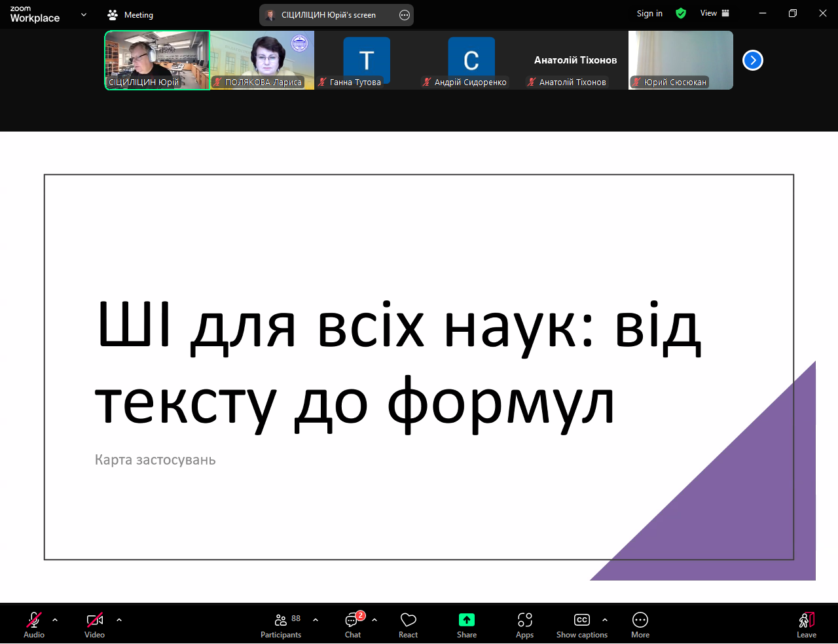Unmute the microphone Audio button
The image size is (838, 644).
tap(34, 625)
